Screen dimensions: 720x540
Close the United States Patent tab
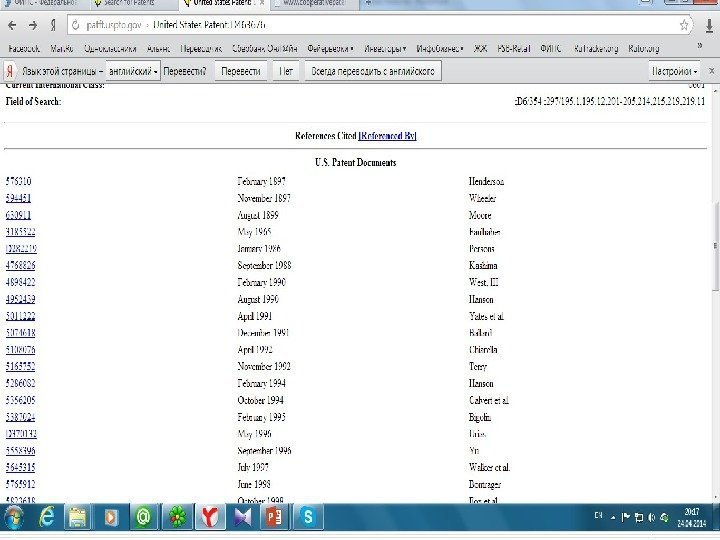point(262,3)
